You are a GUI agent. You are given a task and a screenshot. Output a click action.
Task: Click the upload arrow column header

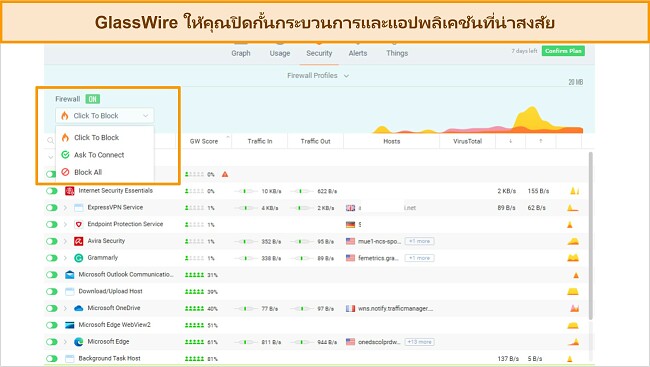(x=541, y=141)
